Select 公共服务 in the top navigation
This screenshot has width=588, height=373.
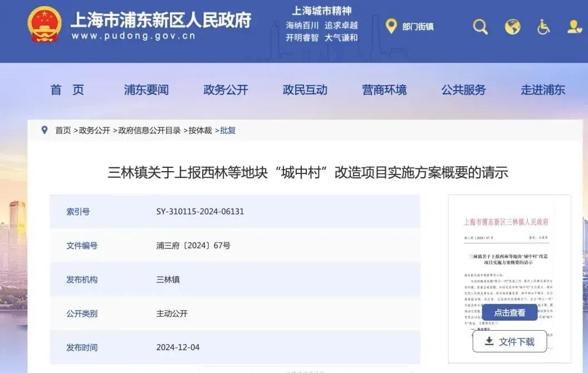click(x=463, y=90)
